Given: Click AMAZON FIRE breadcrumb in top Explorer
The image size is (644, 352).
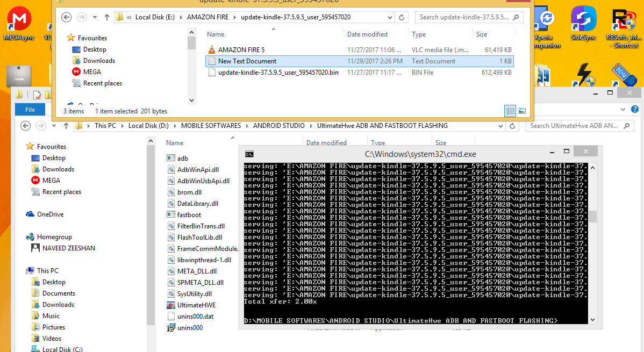Looking at the screenshot, I should (207, 17).
